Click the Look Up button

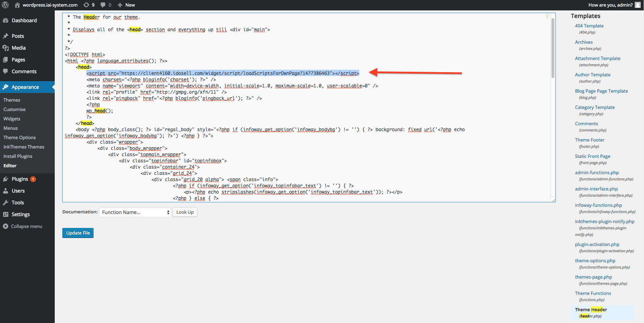coord(185,212)
